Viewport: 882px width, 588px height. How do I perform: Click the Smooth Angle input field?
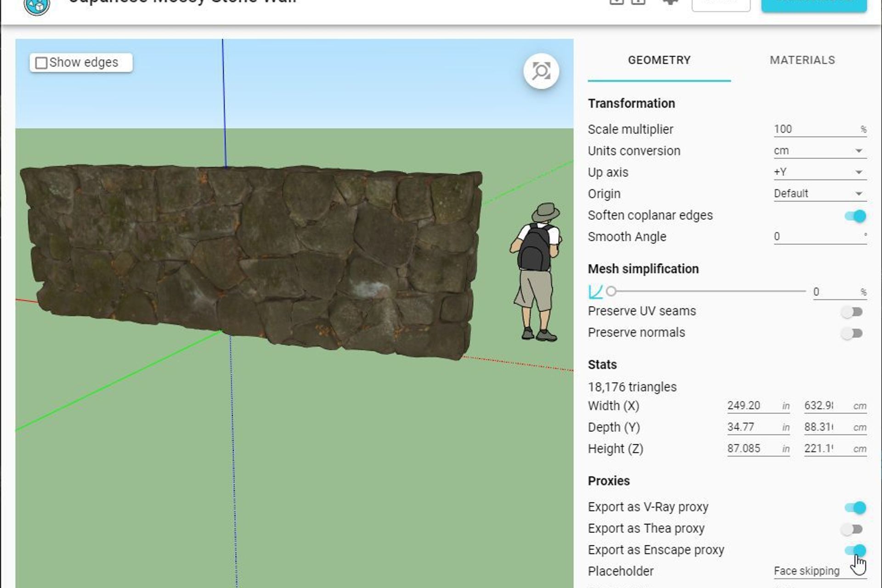[x=818, y=236]
